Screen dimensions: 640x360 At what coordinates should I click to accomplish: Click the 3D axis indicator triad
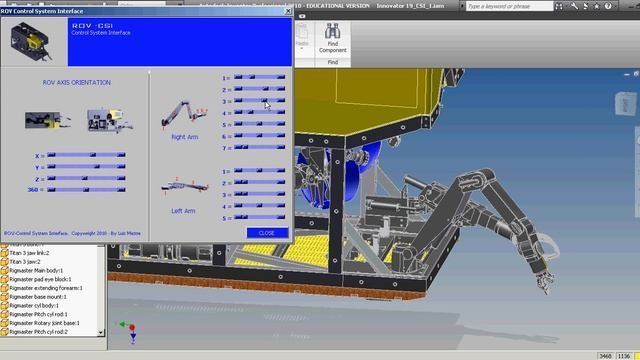point(128,332)
